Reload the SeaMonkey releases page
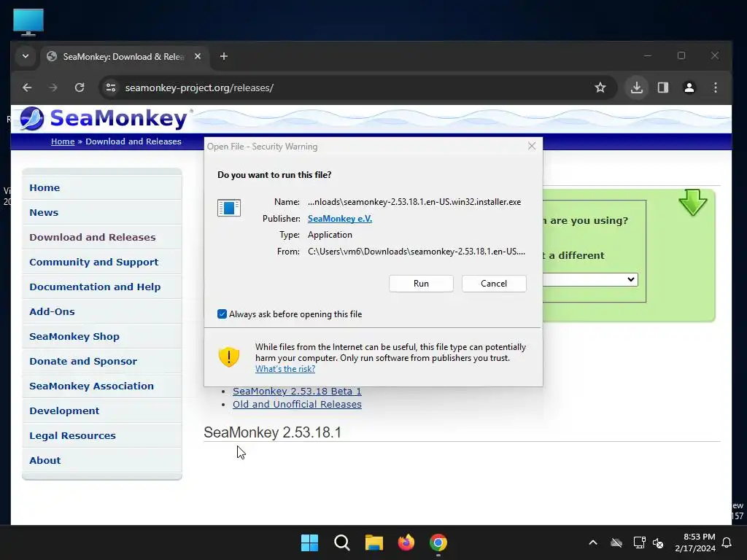 80,87
